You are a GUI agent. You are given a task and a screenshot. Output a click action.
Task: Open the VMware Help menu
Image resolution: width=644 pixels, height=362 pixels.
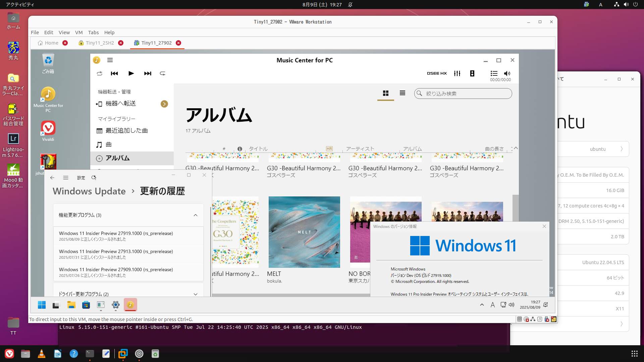pyautogui.click(x=109, y=33)
